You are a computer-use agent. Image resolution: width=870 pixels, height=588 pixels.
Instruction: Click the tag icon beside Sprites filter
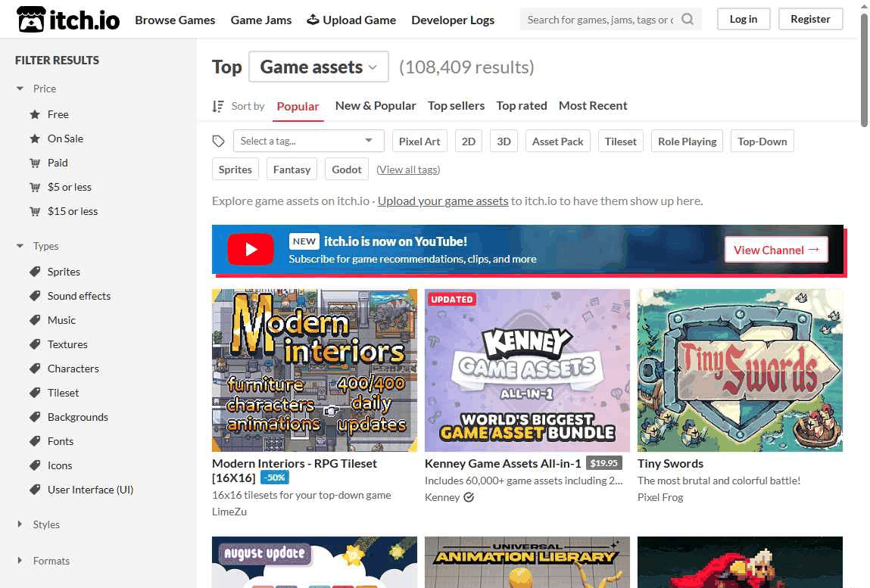(35, 271)
